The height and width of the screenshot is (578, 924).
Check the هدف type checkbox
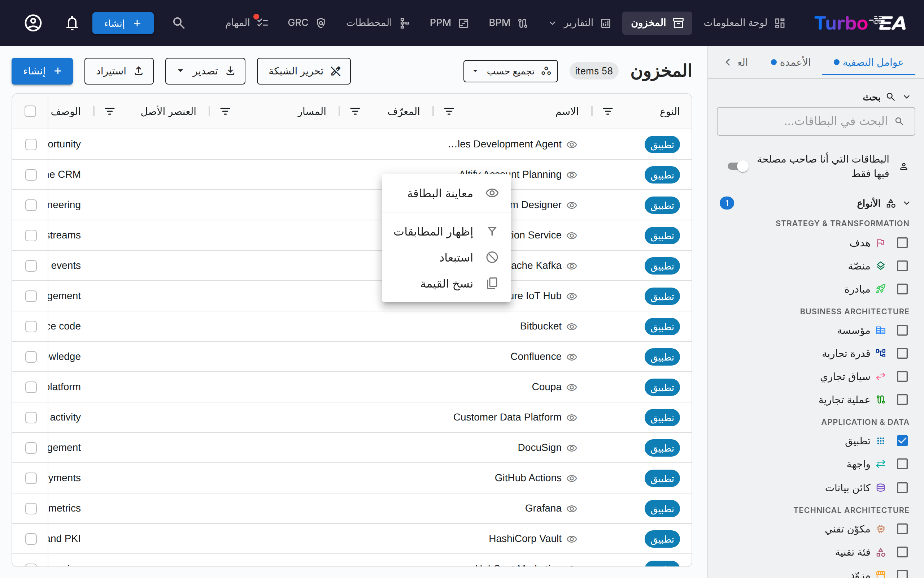(x=902, y=243)
